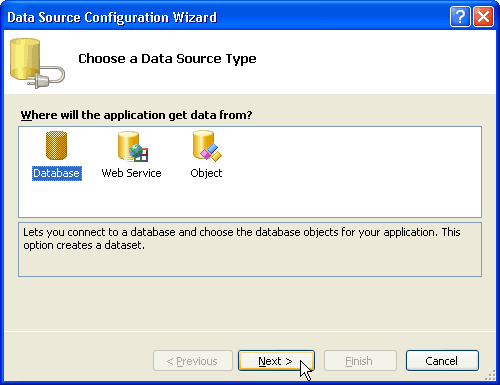Viewport: 500px width, 385px height.
Task: Close the wizard with the red X
Action: click(x=483, y=16)
